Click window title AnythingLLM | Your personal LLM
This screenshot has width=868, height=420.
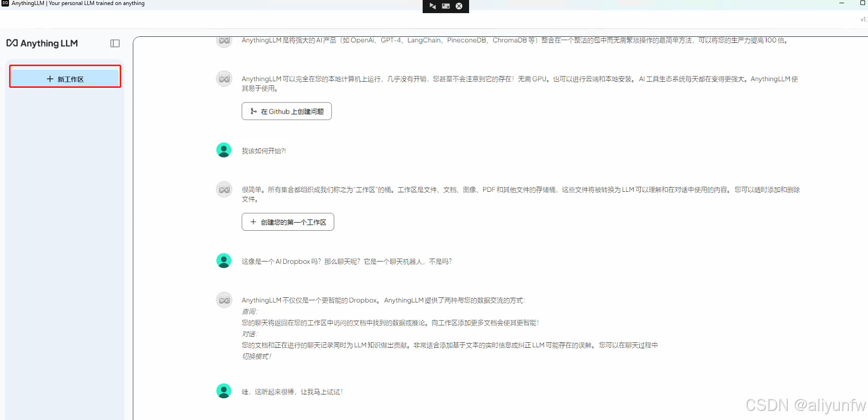click(78, 3)
